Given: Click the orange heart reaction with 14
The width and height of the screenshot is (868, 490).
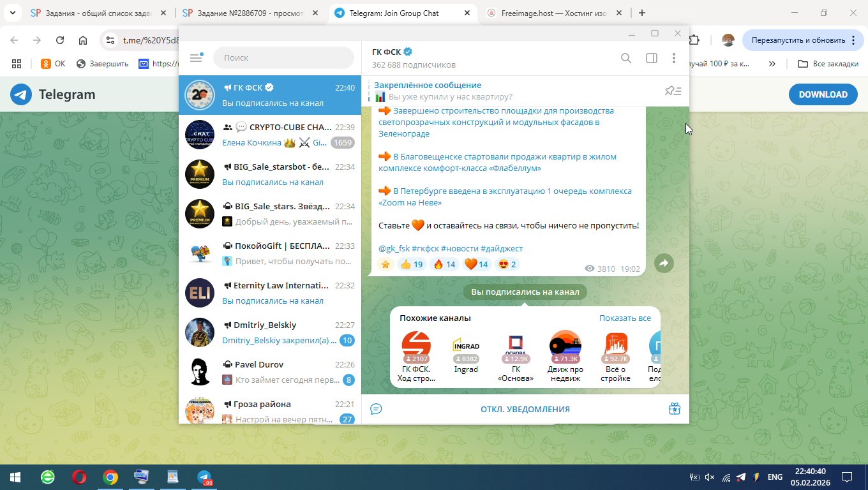Looking at the screenshot, I should coord(477,264).
